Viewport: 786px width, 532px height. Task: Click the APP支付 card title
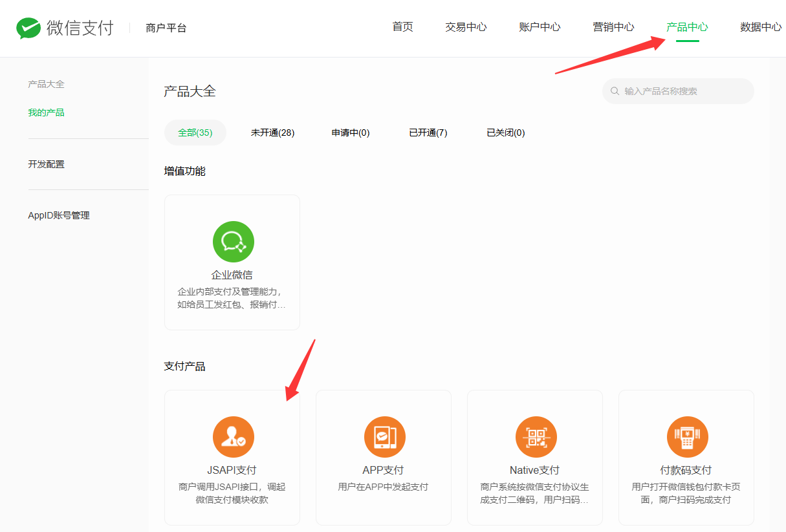(383, 470)
